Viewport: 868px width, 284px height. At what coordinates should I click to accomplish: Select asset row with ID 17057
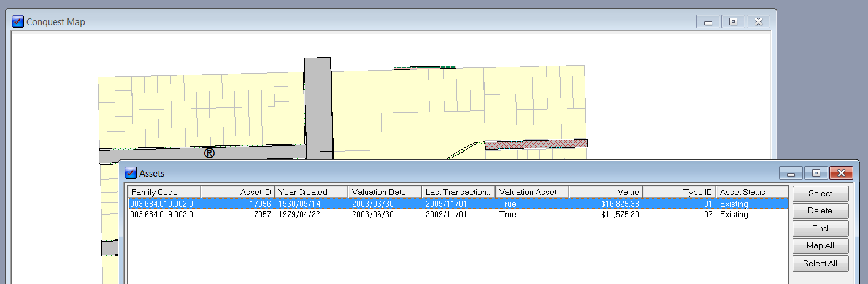(458, 215)
